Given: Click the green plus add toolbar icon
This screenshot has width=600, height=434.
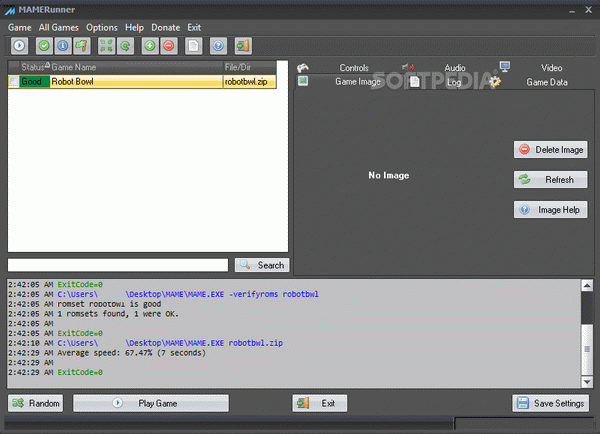Looking at the screenshot, I should 150,46.
